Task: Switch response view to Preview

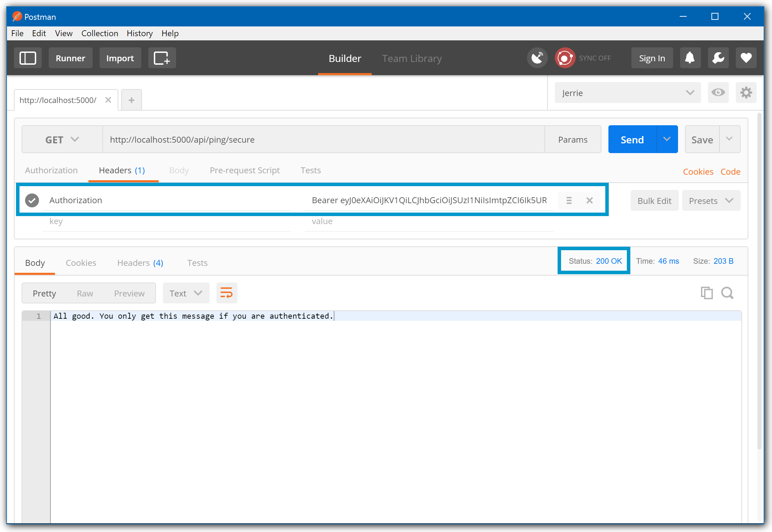Action: click(x=129, y=293)
